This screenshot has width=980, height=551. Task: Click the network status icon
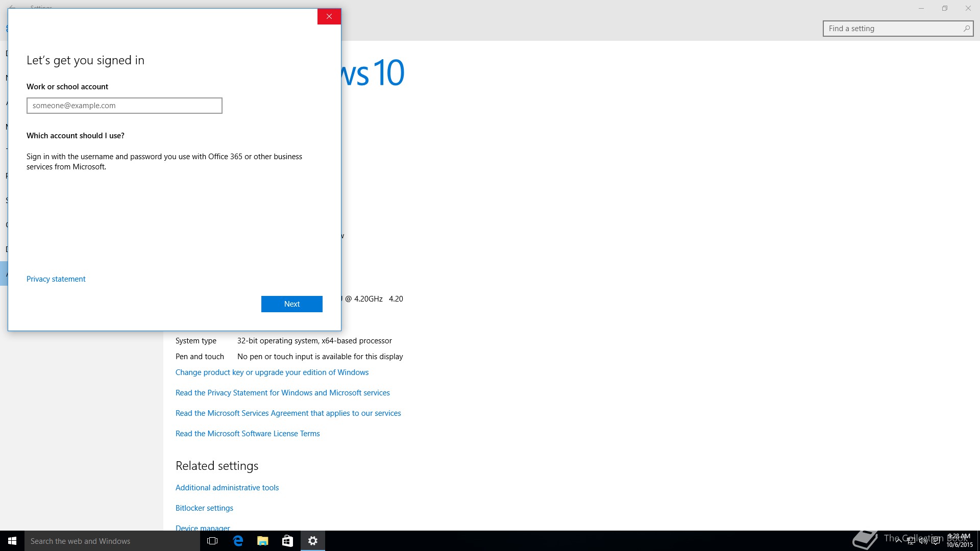tap(911, 541)
